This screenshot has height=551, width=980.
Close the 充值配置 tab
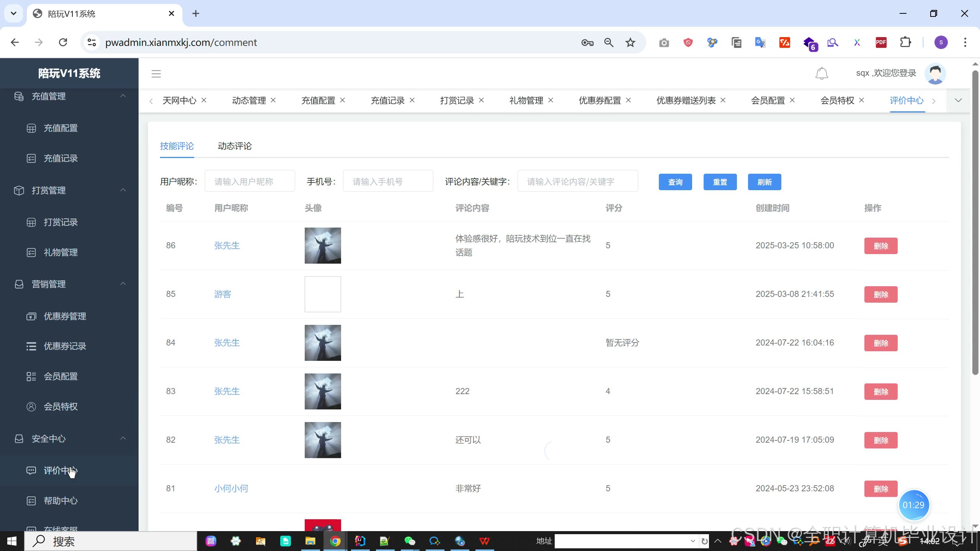[343, 100]
